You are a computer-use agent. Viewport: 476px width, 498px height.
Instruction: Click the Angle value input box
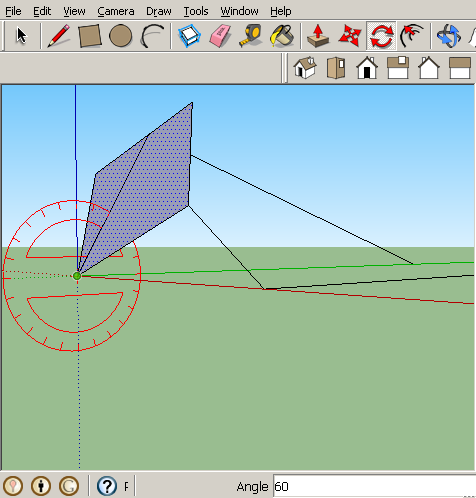click(374, 486)
